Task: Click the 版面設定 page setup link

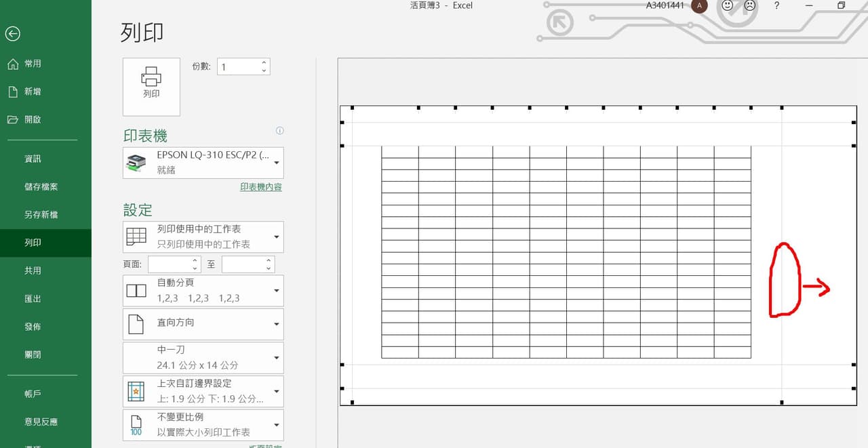Action: click(x=264, y=445)
